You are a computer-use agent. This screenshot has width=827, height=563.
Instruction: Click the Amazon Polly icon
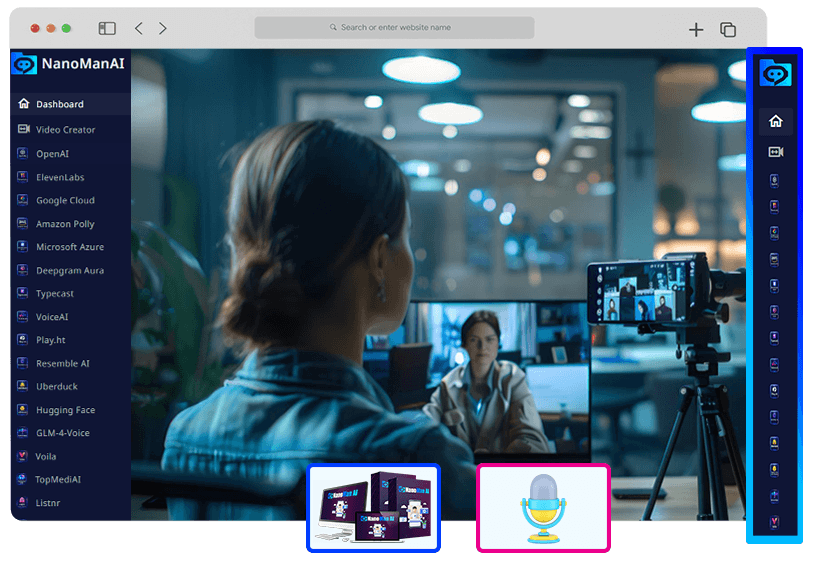(x=23, y=224)
